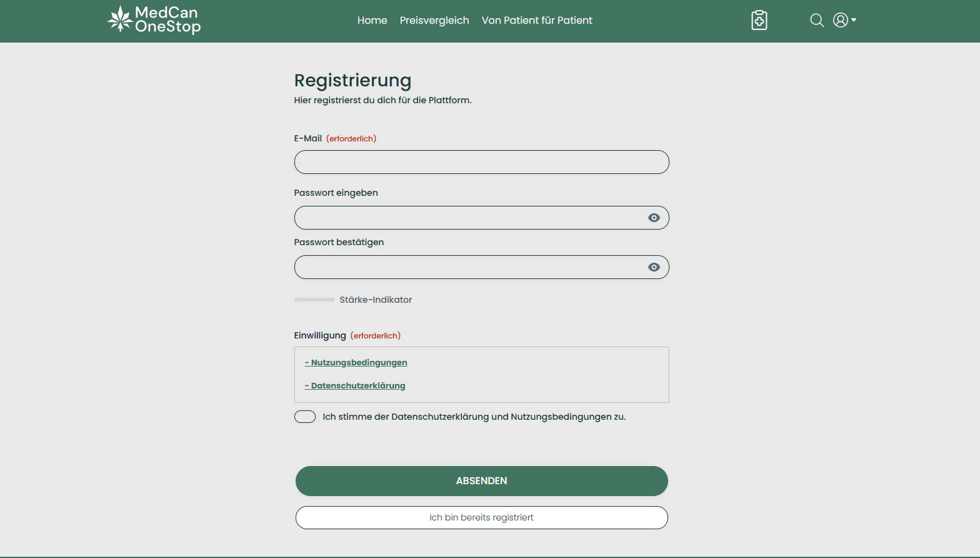
Task: Open the medical clipboard icon in header
Action: pos(759,20)
